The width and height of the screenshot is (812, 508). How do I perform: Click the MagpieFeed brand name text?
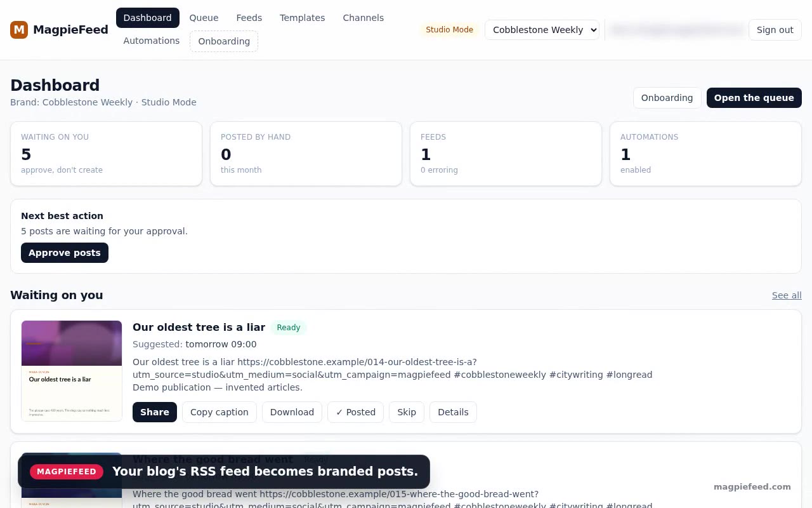tap(70, 30)
